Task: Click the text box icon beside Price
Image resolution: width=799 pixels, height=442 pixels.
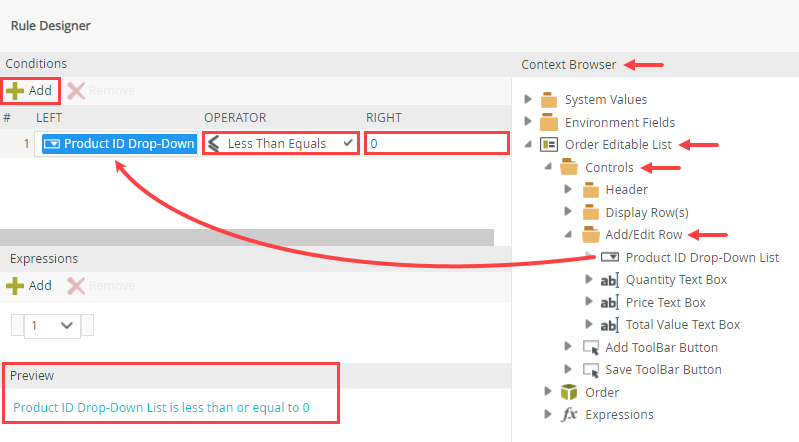Action: click(609, 302)
